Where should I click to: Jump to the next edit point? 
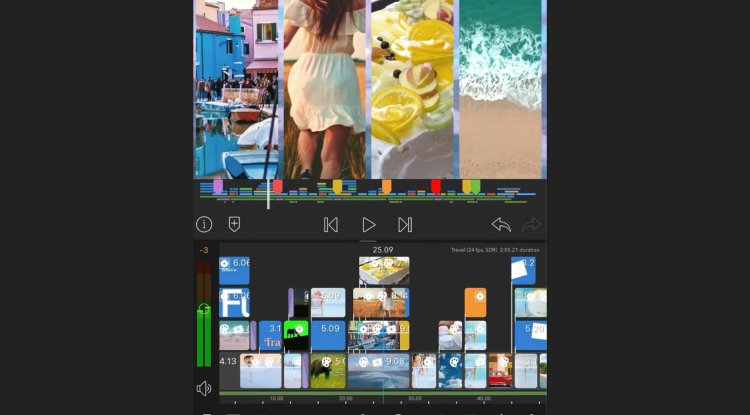(405, 225)
